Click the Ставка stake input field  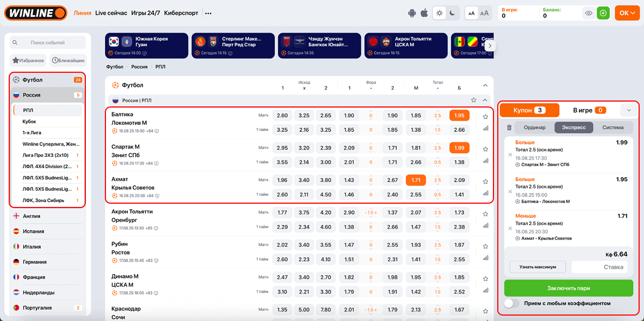tap(599, 267)
